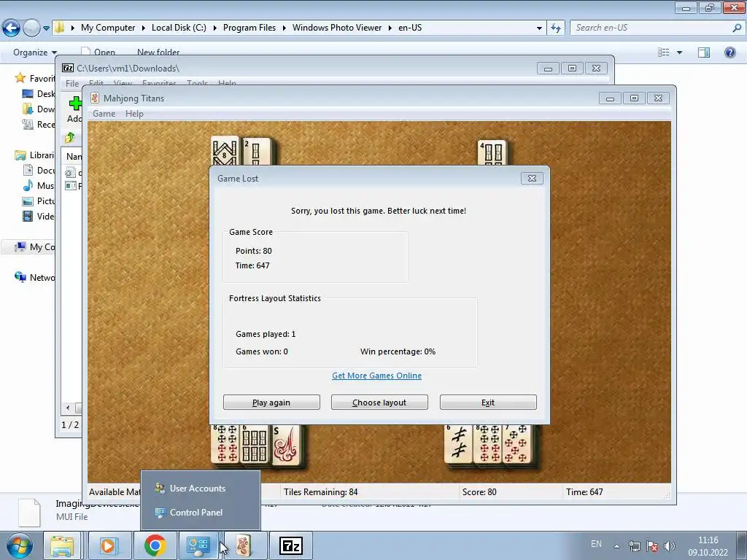Click the search magnifier icon
The image size is (747, 560).
737,28
